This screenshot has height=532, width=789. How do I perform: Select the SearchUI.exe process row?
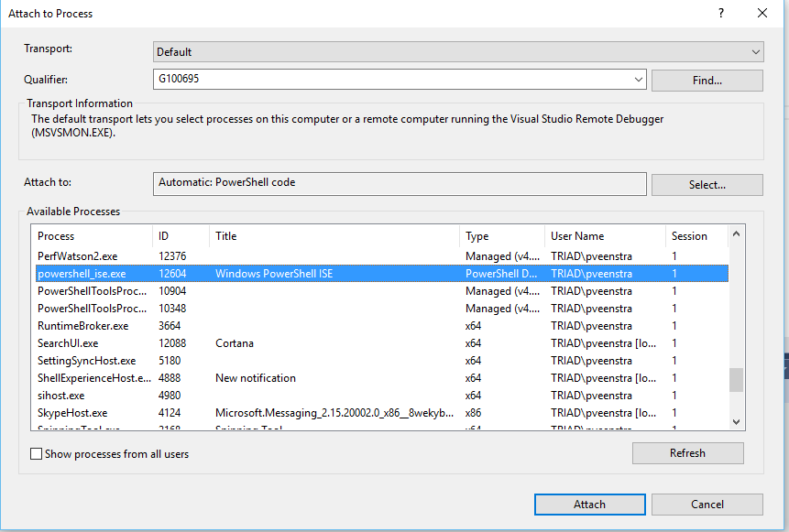tap(382, 343)
